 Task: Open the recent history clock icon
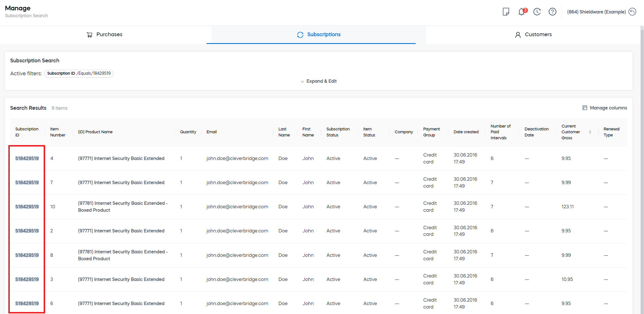point(537,12)
